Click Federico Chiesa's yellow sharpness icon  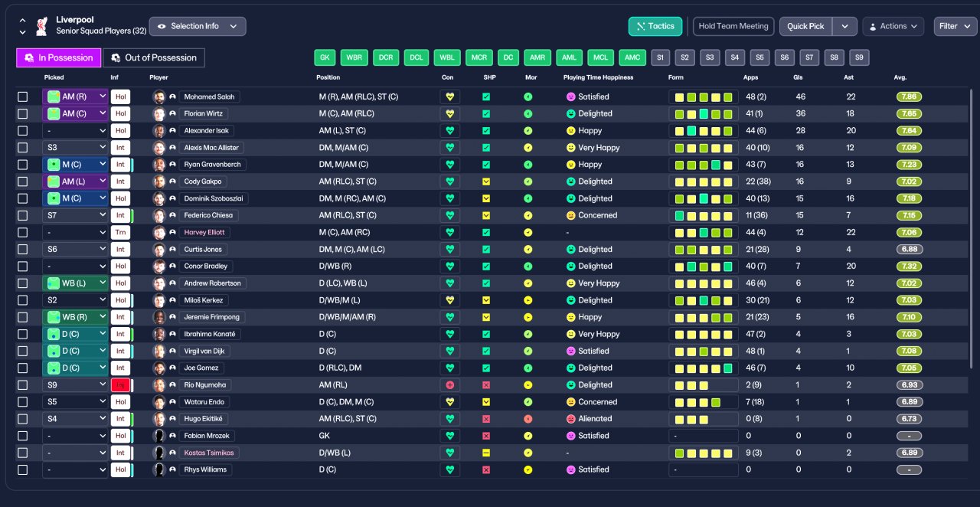pos(486,216)
